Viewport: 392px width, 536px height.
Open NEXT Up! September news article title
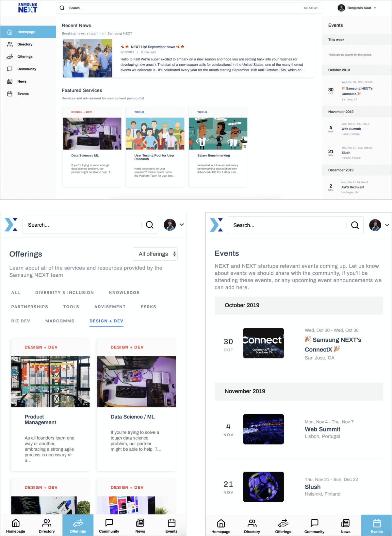153,47
